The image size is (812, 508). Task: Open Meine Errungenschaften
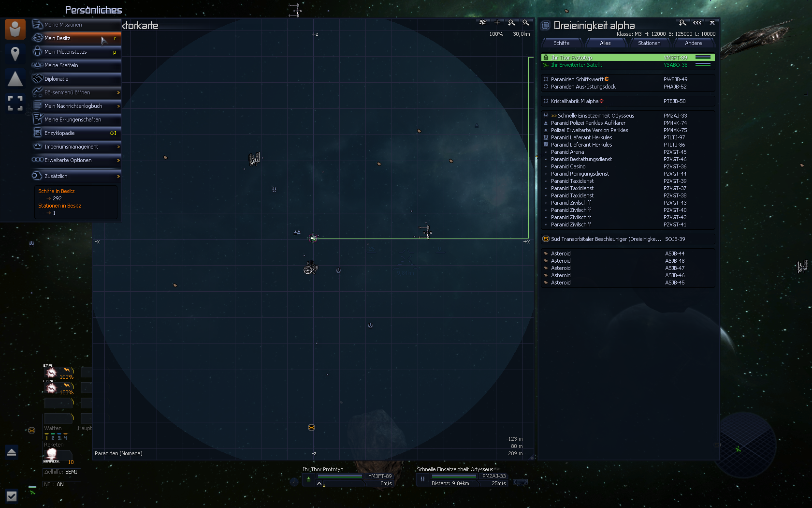[x=76, y=120]
